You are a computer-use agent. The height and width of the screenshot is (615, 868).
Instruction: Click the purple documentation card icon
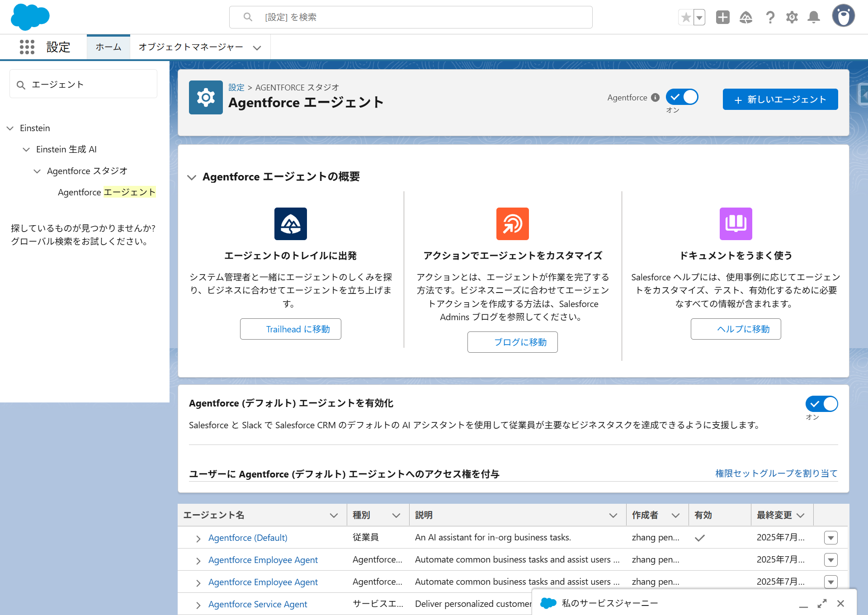pyautogui.click(x=736, y=224)
